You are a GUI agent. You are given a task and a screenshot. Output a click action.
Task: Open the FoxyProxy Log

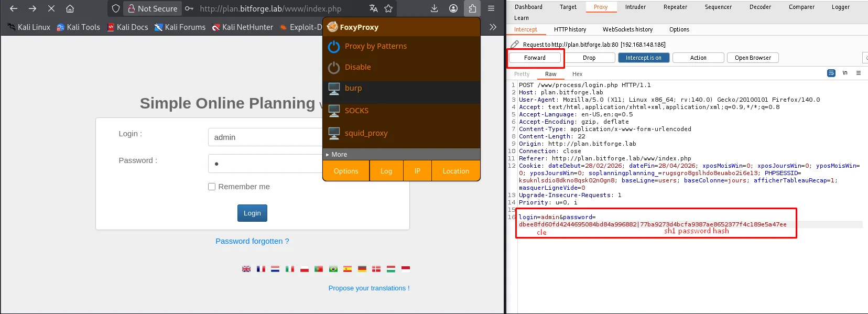386,171
